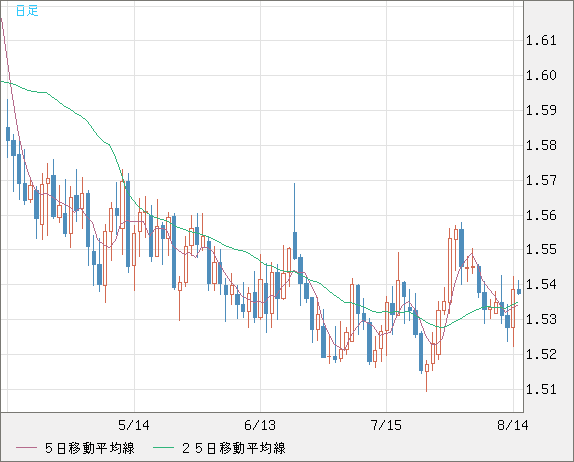The width and height of the screenshot is (574, 462).
Task: Select the 1.58 price axis label
Action: [x=541, y=145]
